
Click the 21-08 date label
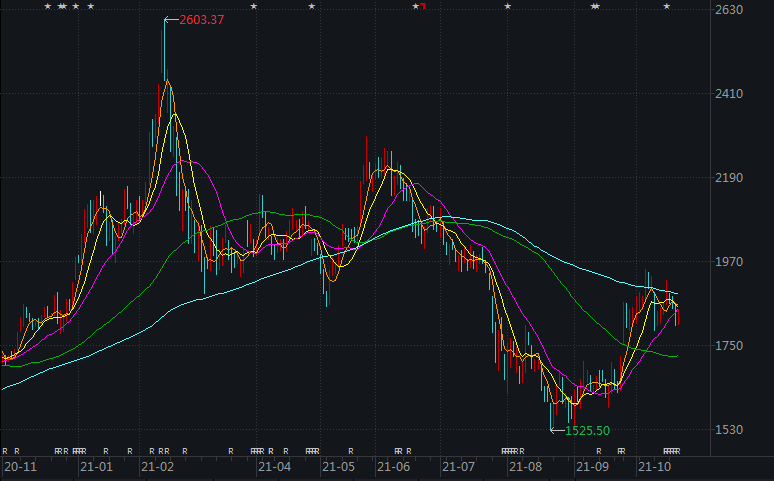click(526, 467)
